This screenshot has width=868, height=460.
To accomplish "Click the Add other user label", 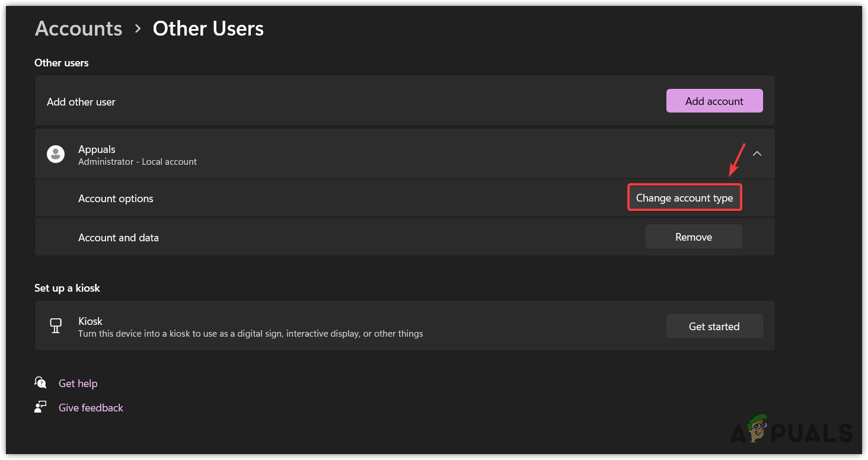I will click(x=81, y=102).
